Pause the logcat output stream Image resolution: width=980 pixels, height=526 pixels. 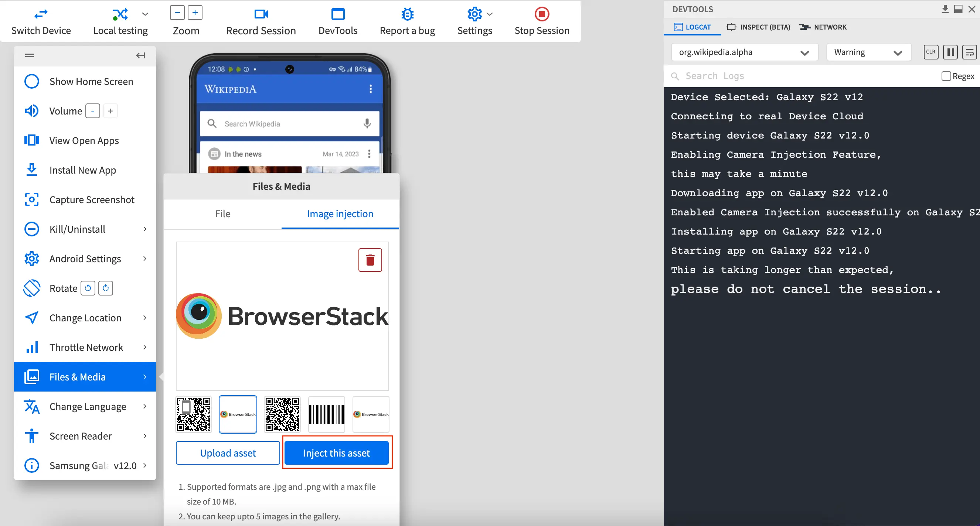pyautogui.click(x=950, y=52)
